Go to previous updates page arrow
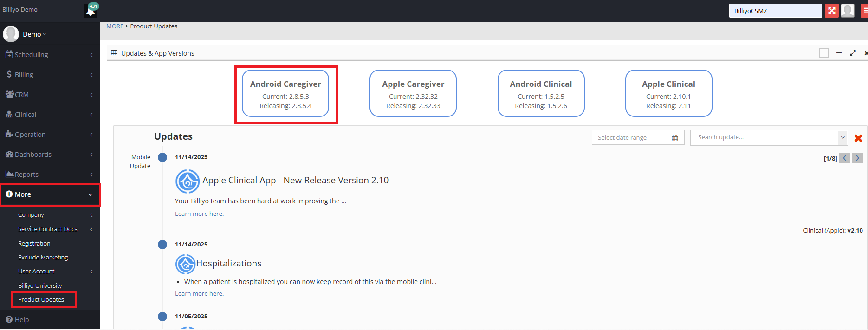 844,158
